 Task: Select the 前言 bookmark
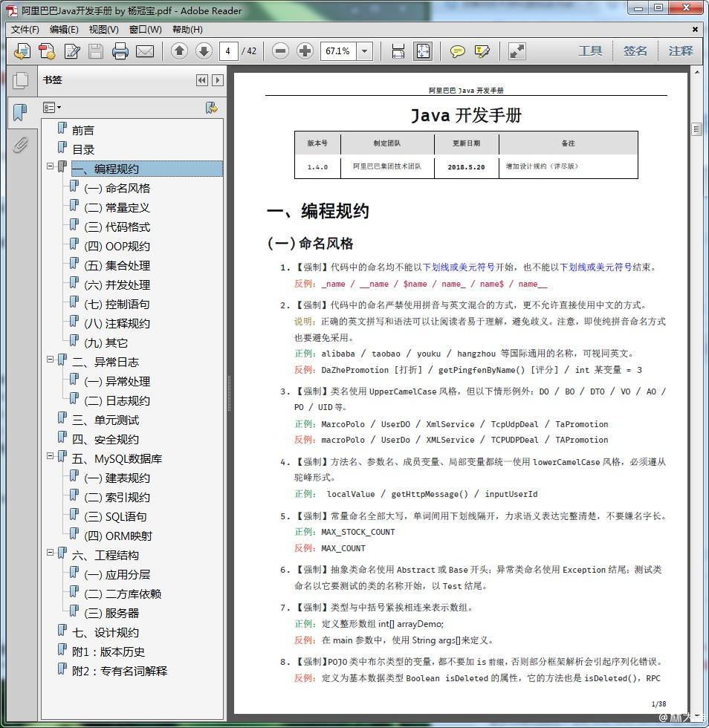(x=82, y=131)
